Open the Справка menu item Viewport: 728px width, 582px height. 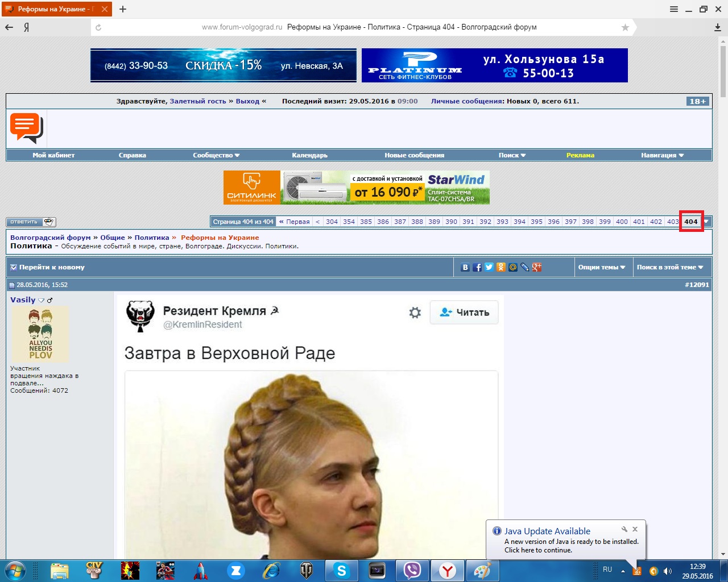click(133, 155)
